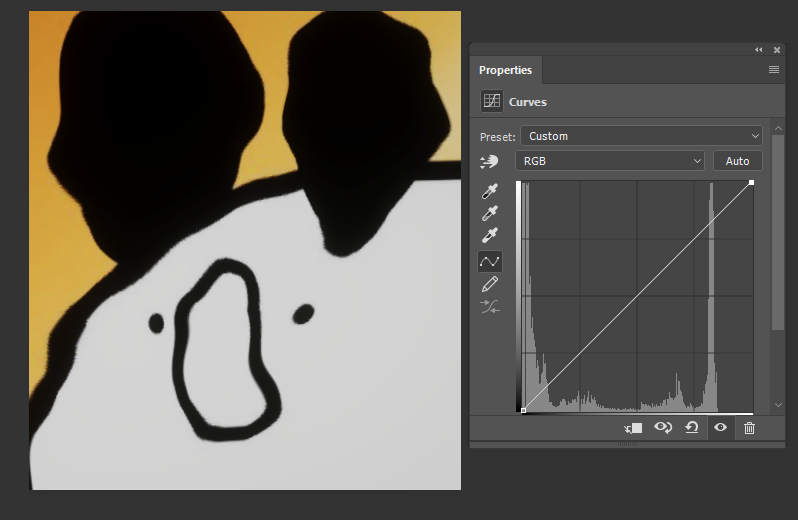Open the Properties panel menu
This screenshot has height=520, width=798.
[774, 70]
